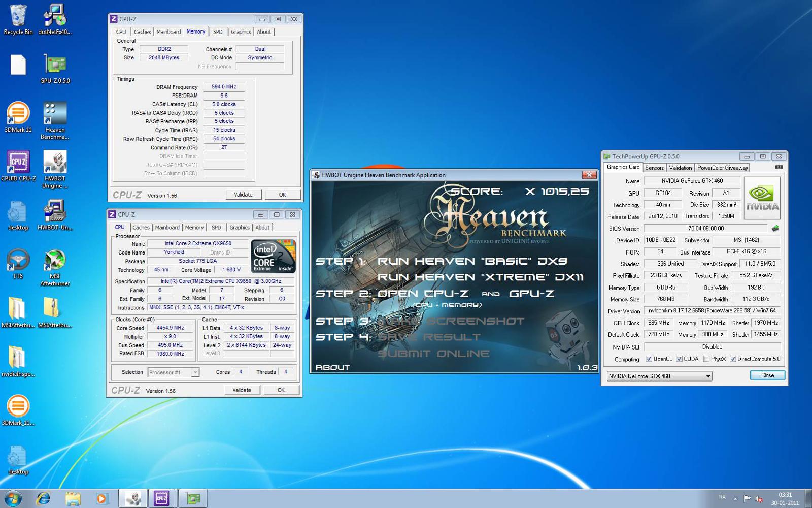Switch to CPU-Z taskbar button
This screenshot has width=812, height=508.
click(162, 498)
